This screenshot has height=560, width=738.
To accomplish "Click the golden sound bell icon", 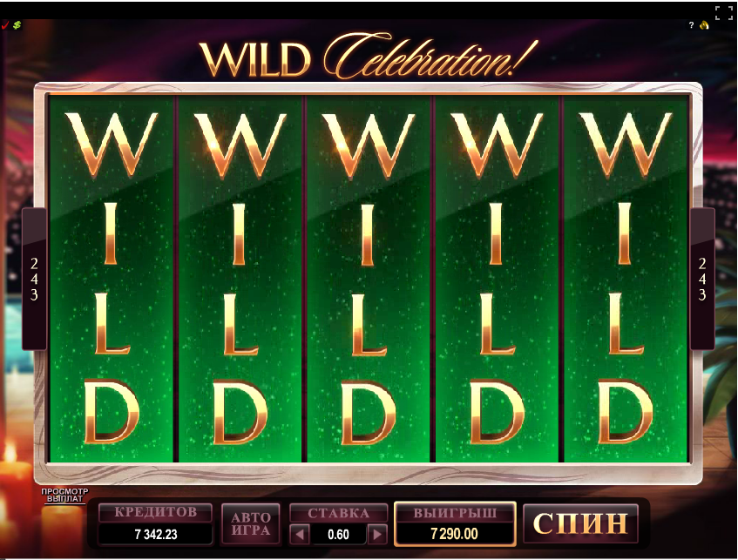I will click(704, 25).
